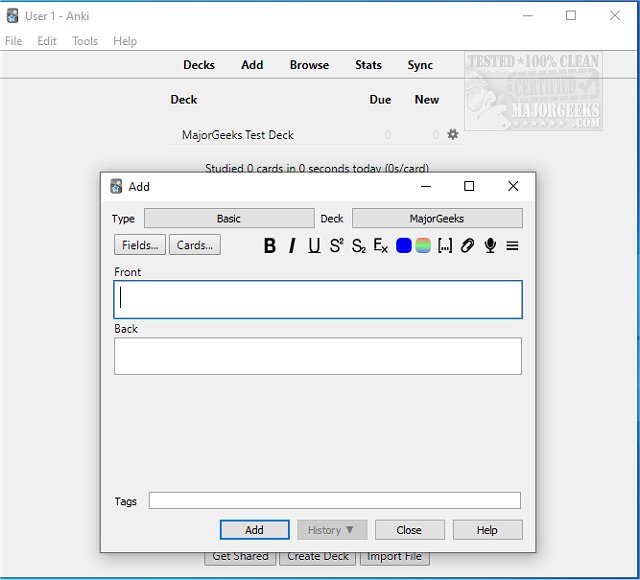Image resolution: width=640 pixels, height=580 pixels.
Task: Click the Add button in the dialog
Action: 255,530
